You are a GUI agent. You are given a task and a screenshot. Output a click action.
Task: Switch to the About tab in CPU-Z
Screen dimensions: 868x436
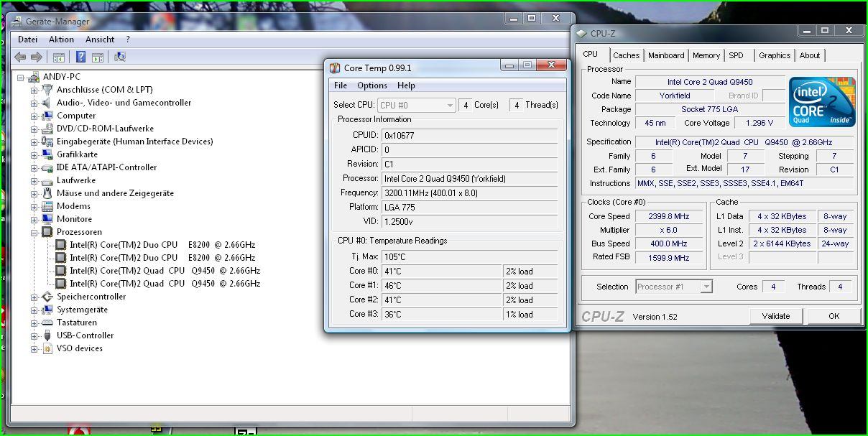[810, 55]
